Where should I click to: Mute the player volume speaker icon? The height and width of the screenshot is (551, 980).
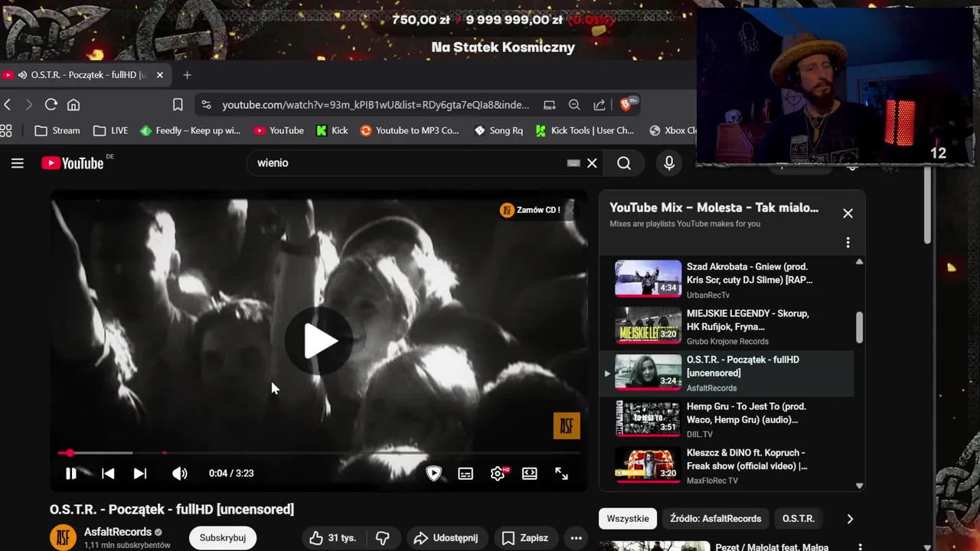(180, 474)
